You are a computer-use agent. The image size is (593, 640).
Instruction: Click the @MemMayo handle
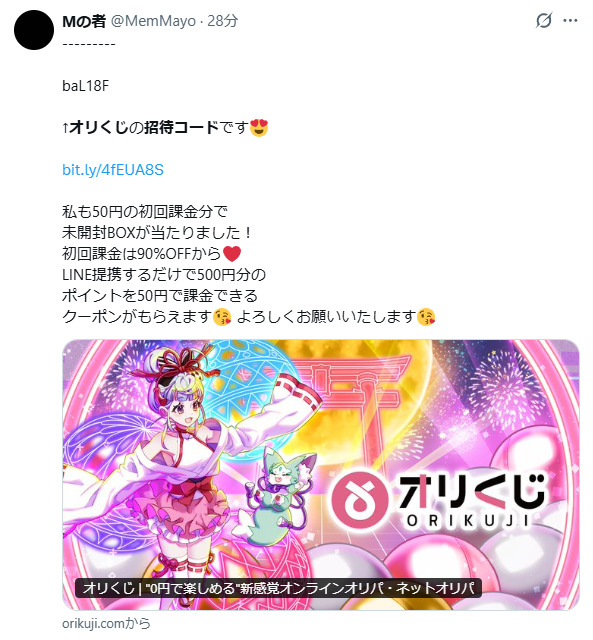(x=153, y=21)
